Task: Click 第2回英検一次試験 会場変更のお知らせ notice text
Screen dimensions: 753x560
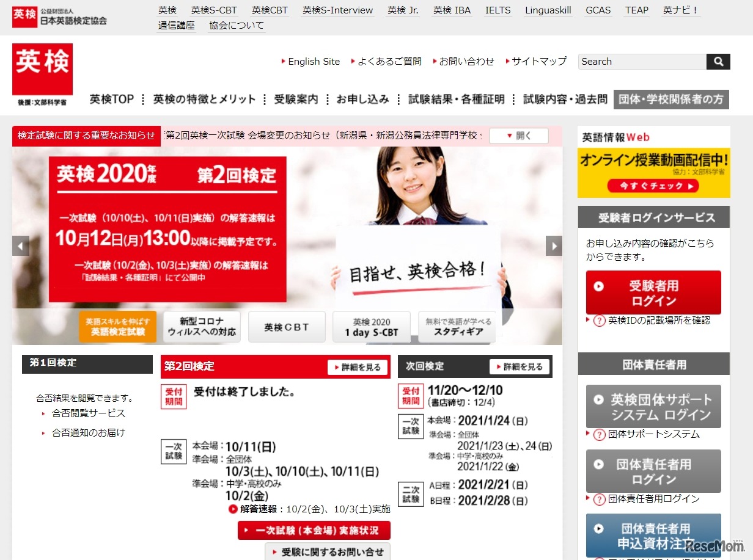Action: pos(323,136)
